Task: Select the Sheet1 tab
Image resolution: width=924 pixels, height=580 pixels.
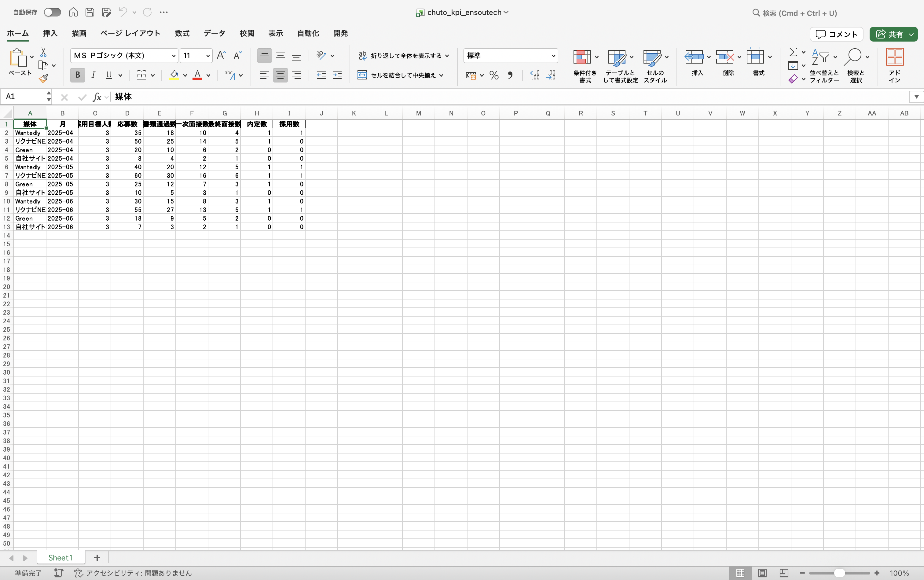Action: tap(61, 557)
